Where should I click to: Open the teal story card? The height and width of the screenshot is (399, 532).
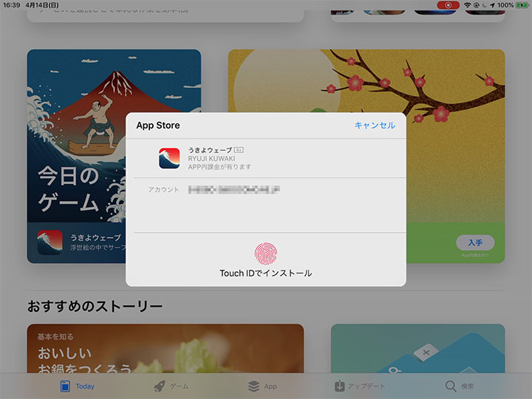[417, 349]
